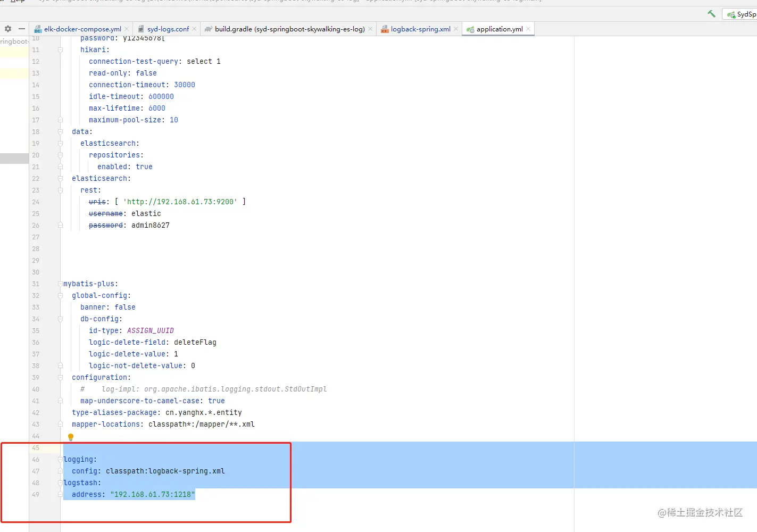Viewport: 757px width, 532px height.
Task: Click the URL 'http://192.168.61.73:9200' string
Action: coord(180,202)
